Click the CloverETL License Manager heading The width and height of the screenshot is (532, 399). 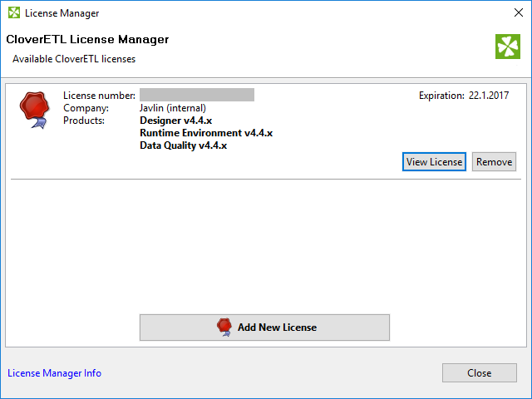(87, 40)
